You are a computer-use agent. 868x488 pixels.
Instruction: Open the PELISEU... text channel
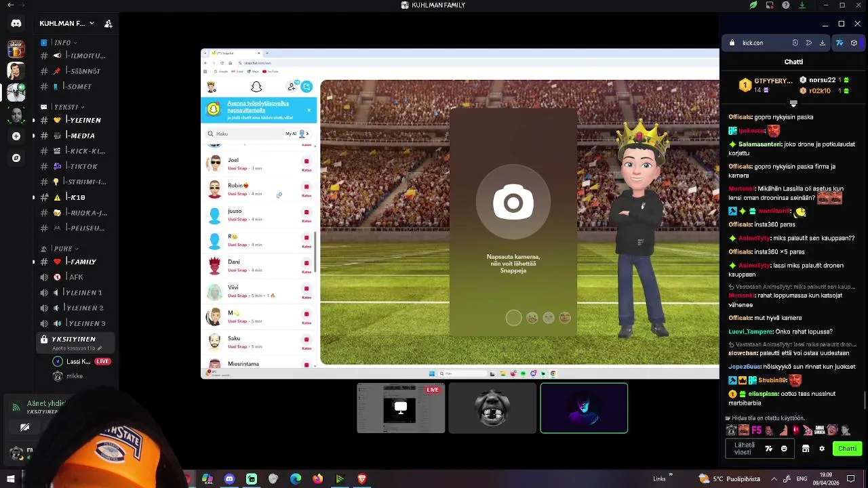[x=76, y=228]
